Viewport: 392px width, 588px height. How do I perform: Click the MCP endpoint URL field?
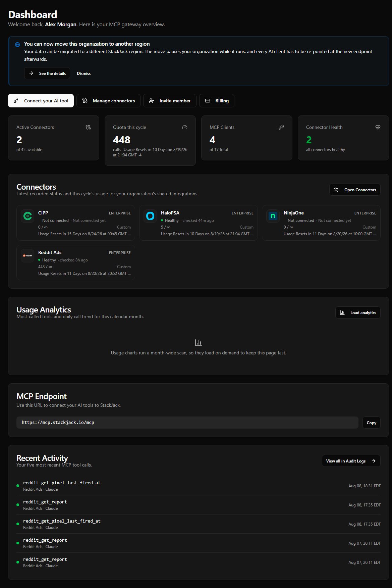(x=187, y=423)
